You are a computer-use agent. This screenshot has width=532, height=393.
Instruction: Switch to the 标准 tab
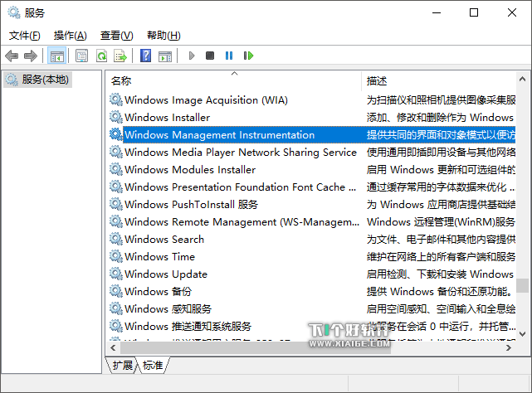tap(153, 365)
